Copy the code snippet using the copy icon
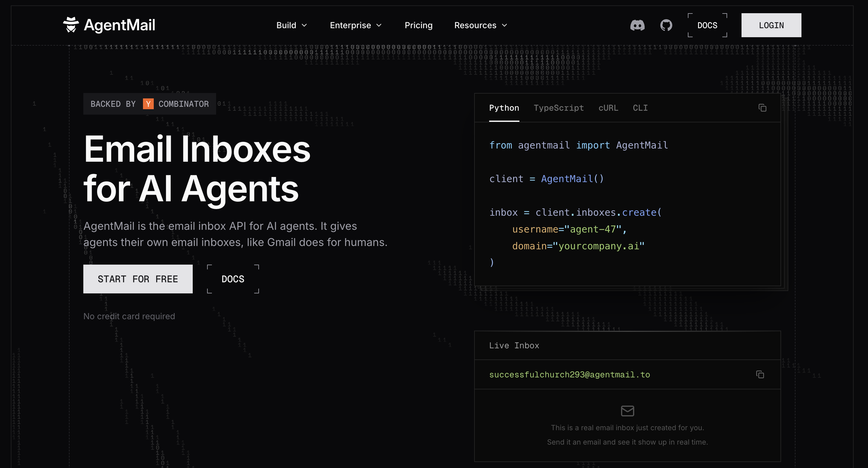Viewport: 868px width, 468px height. pyautogui.click(x=762, y=108)
